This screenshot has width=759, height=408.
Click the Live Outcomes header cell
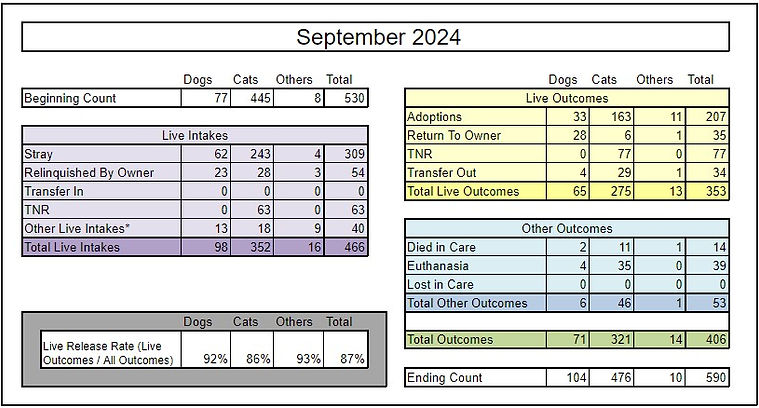(567, 98)
